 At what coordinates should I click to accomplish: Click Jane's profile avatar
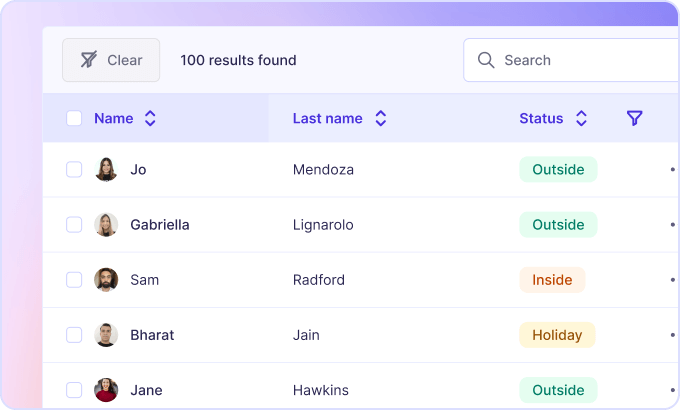(106, 390)
